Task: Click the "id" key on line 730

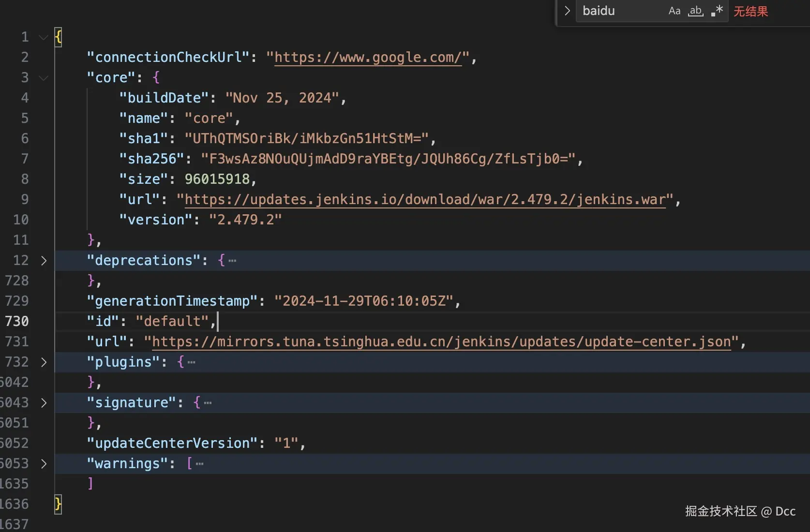Action: coord(103,322)
